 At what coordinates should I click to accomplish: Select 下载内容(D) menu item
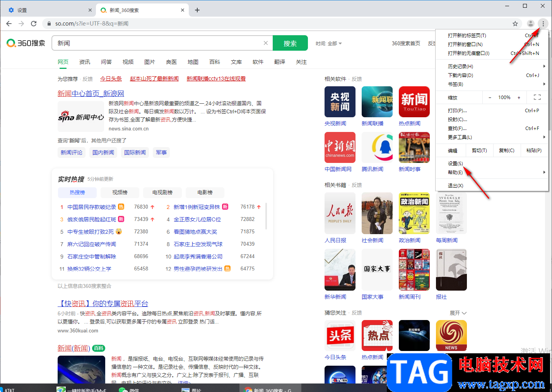point(492,75)
